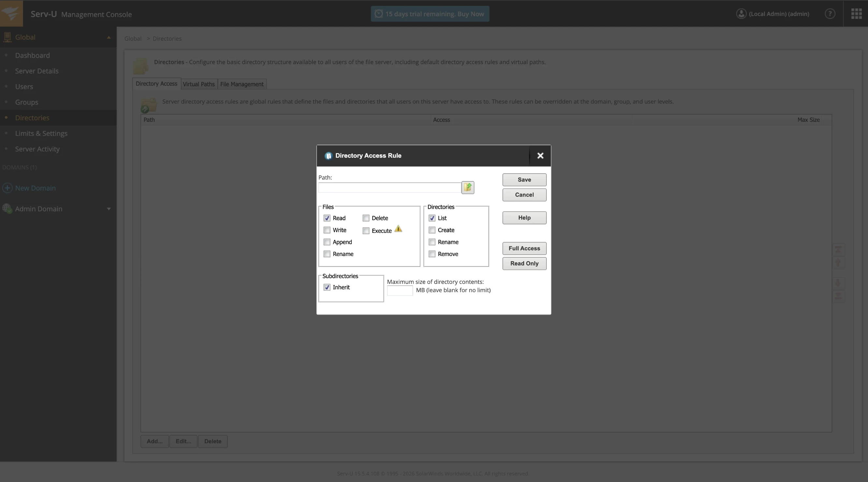Screen dimensions: 868x482
Task: Enable the Files Write checkbox
Action: point(327,230)
